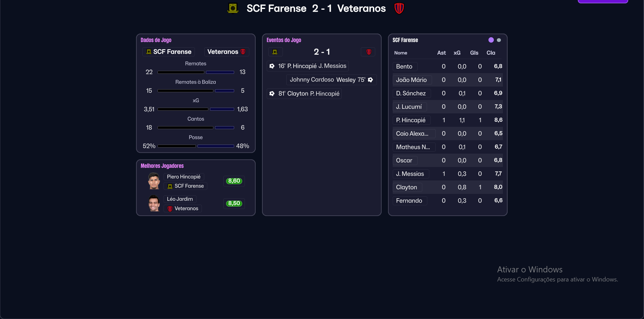
Task: Switch to the gray team dot in lineup panel
Action: coord(499,40)
